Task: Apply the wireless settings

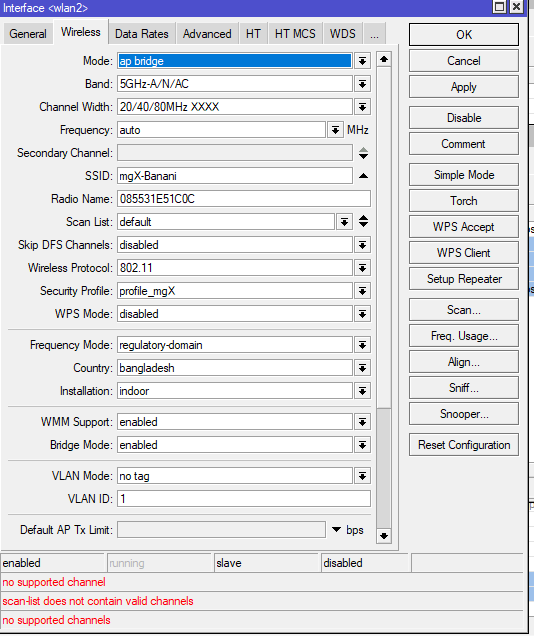Action: coord(463,87)
